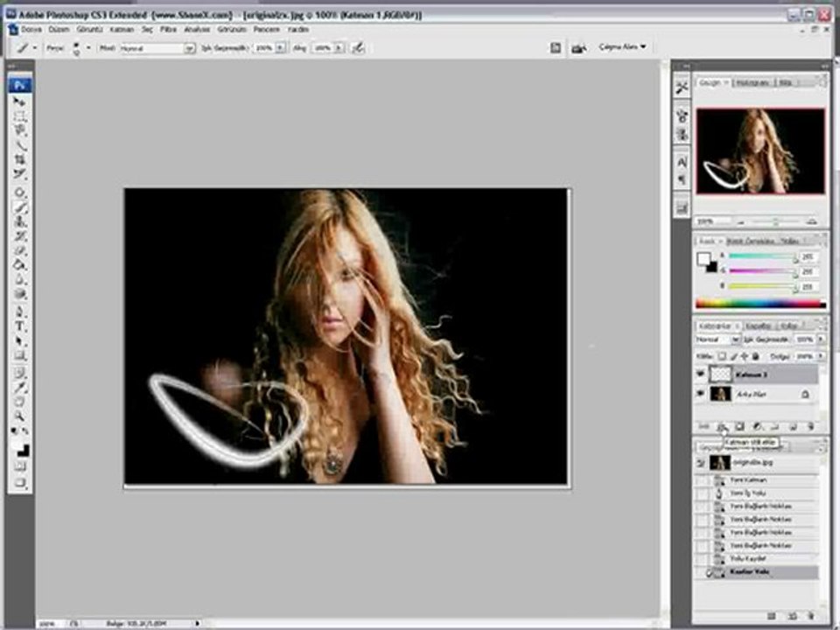Hide the Katman 1 layer eye

pos(701,374)
